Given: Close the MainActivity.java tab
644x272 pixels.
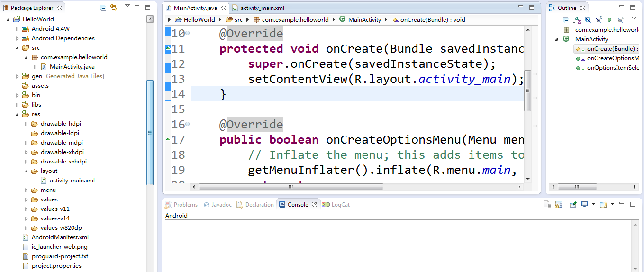Looking at the screenshot, I should [223, 8].
